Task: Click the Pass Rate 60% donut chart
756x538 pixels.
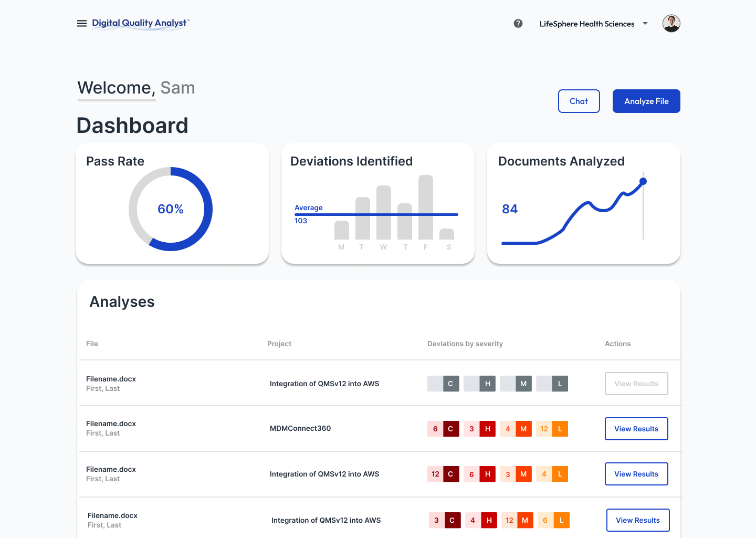Action: [171, 209]
